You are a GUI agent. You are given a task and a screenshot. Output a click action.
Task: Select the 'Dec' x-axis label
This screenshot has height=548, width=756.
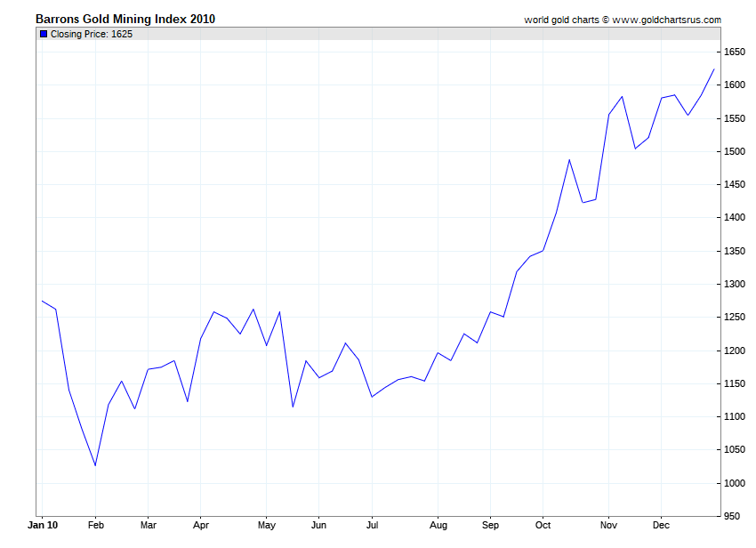click(661, 525)
